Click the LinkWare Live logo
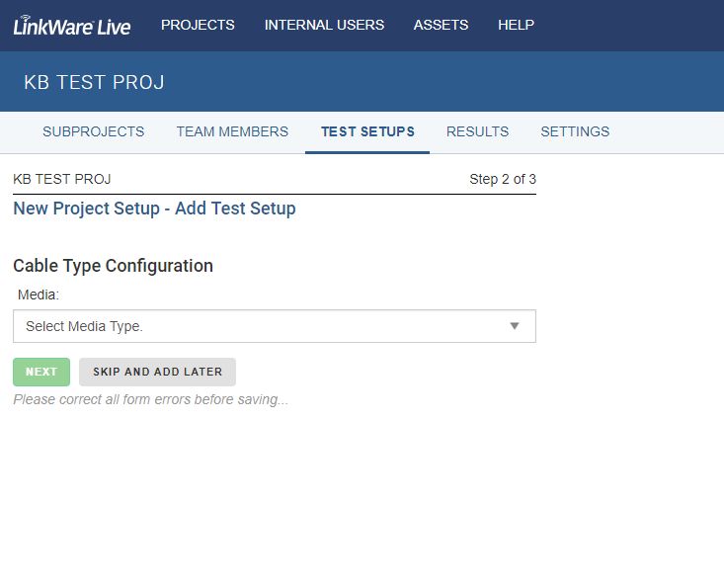 coord(72,26)
